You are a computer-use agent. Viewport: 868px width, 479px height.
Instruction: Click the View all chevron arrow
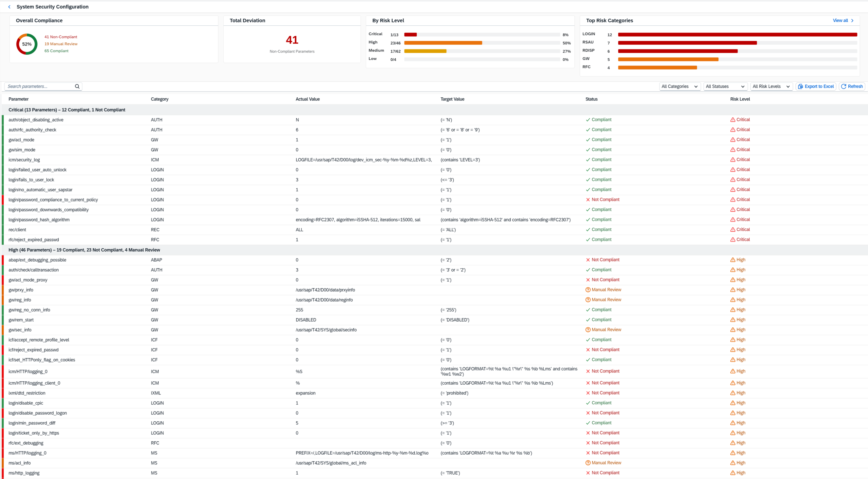point(852,21)
